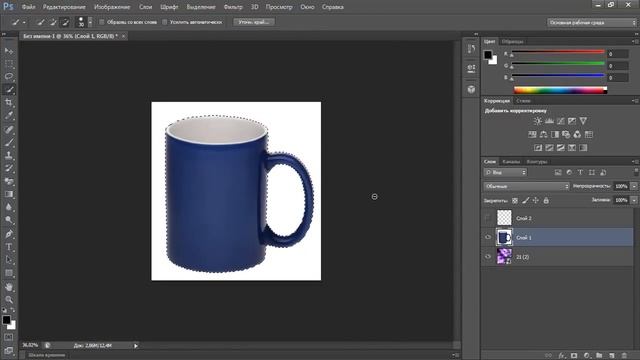Add Brightness/Contrast adjustment

[x=538, y=121]
